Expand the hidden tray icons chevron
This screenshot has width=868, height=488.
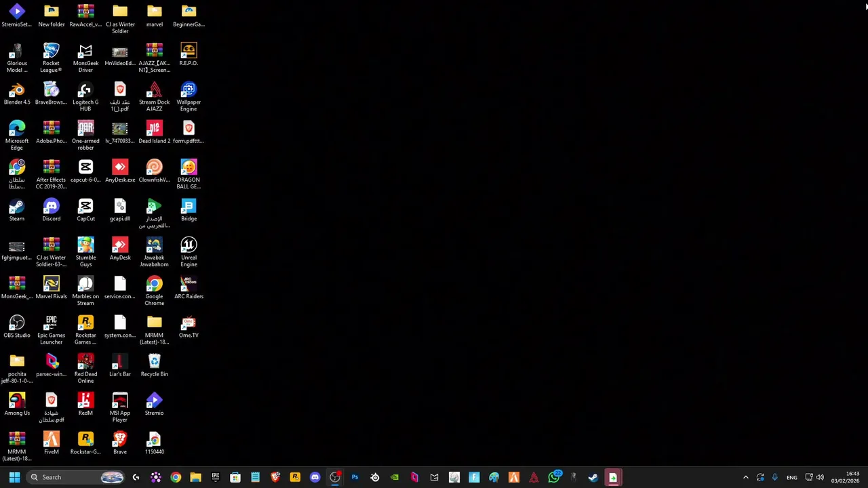click(745, 477)
